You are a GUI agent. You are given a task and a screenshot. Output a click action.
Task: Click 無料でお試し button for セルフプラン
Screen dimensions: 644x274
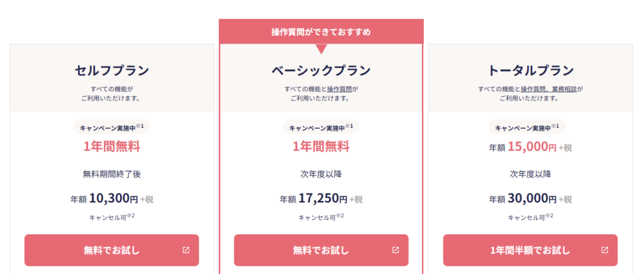click(x=112, y=250)
